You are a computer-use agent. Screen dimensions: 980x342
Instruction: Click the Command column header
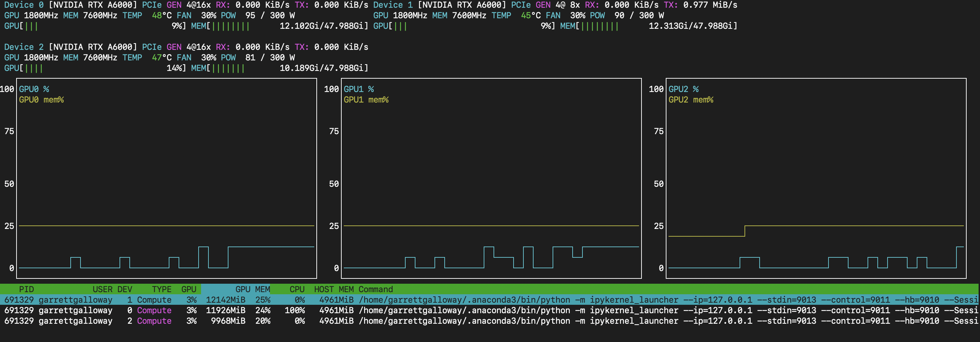tap(375, 289)
